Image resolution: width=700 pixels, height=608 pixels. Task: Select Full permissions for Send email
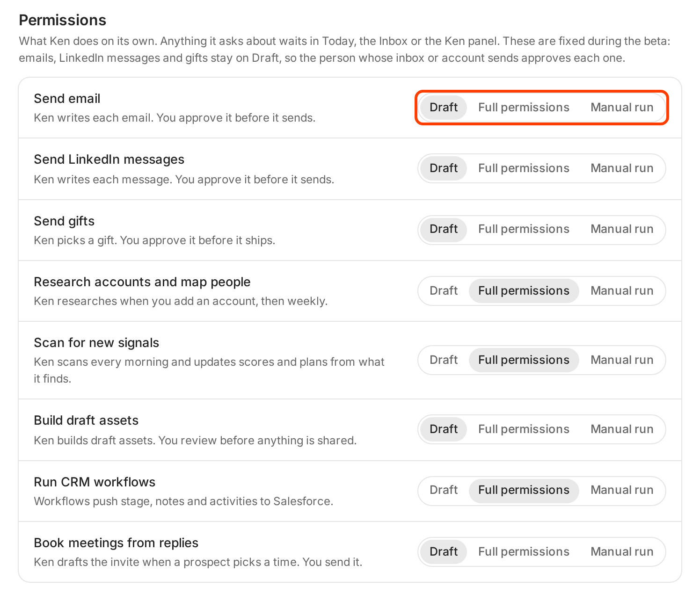[524, 108]
